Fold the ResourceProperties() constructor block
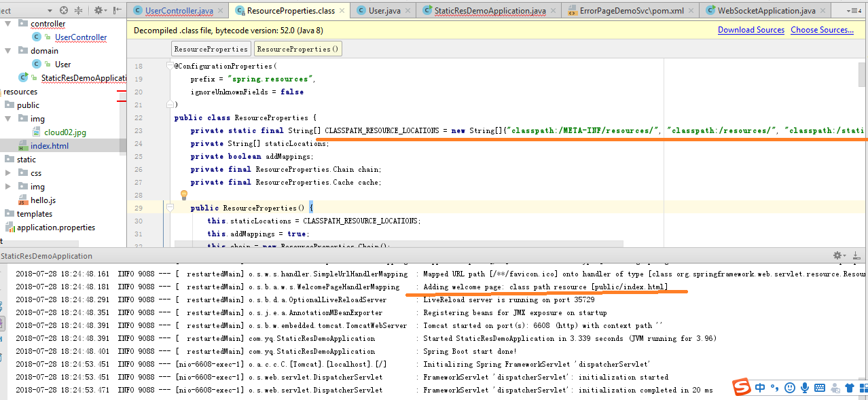The height and width of the screenshot is (400, 868). (169, 208)
